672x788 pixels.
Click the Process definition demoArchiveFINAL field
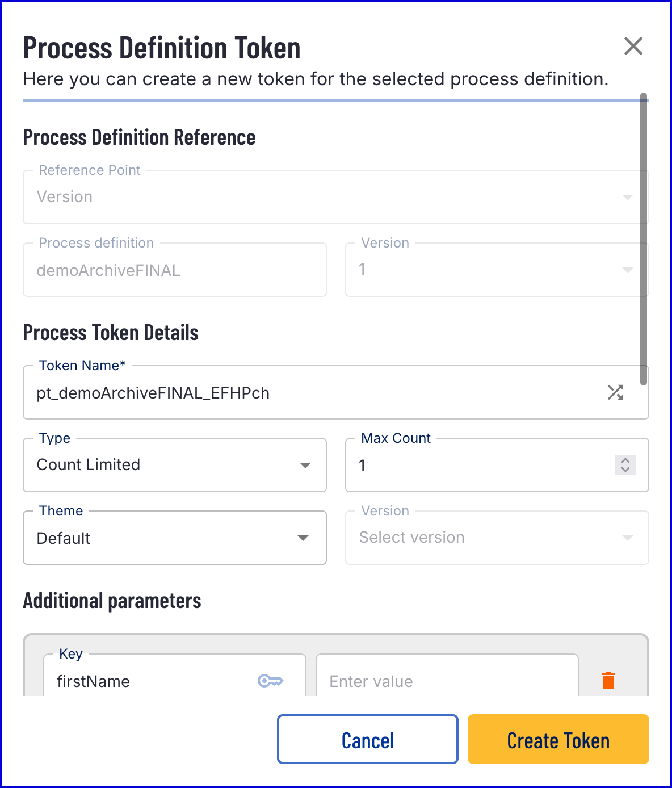pyautogui.click(x=175, y=270)
